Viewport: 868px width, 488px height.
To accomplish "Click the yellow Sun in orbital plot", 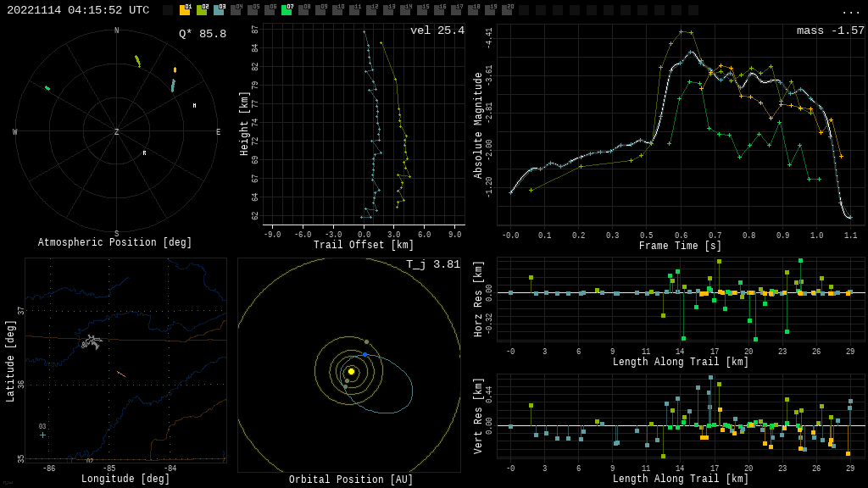I will point(351,371).
